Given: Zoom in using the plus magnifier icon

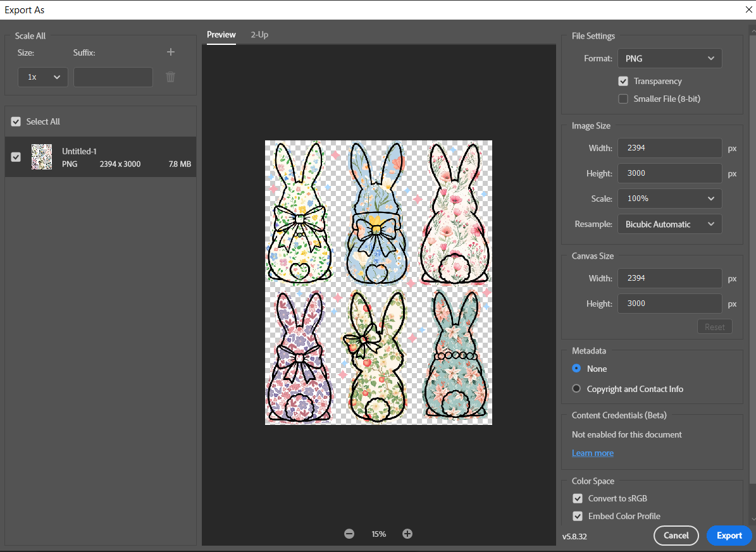Looking at the screenshot, I should pos(407,534).
